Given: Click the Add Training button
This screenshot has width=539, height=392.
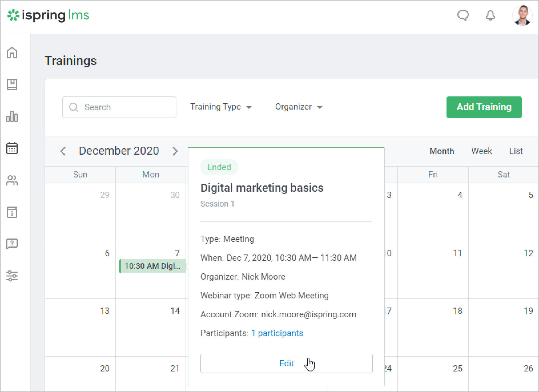Looking at the screenshot, I should coord(484,107).
